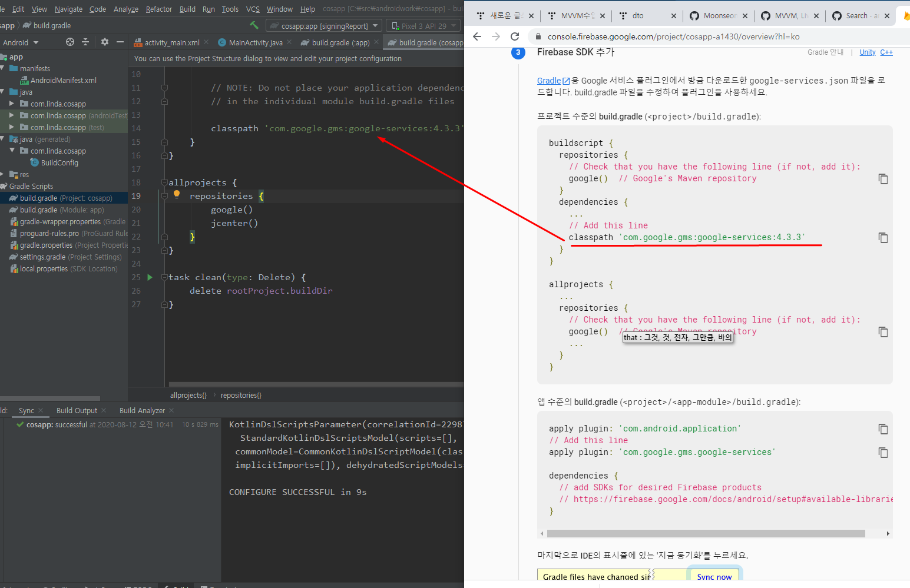Copy the apply plugin google-services line
The image size is (910, 588).
pyautogui.click(x=883, y=453)
